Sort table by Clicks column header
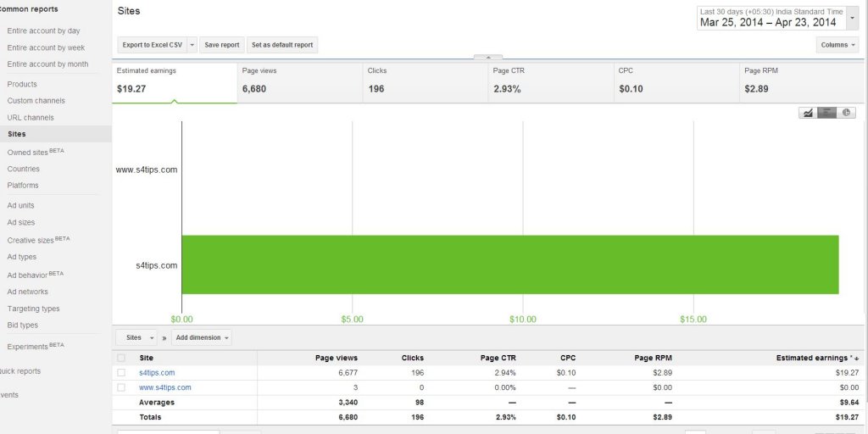Image resolution: width=868 pixels, height=434 pixels. click(x=413, y=359)
